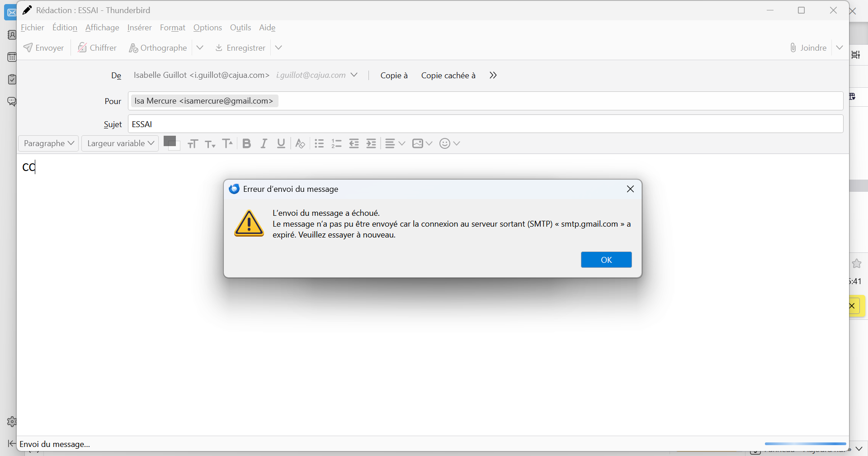Increase font size with T up-arrow icon

[228, 143]
